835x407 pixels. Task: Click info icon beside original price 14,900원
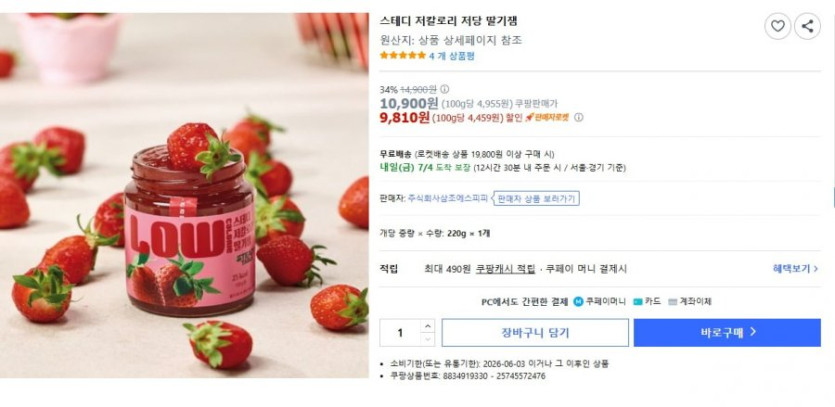click(444, 89)
